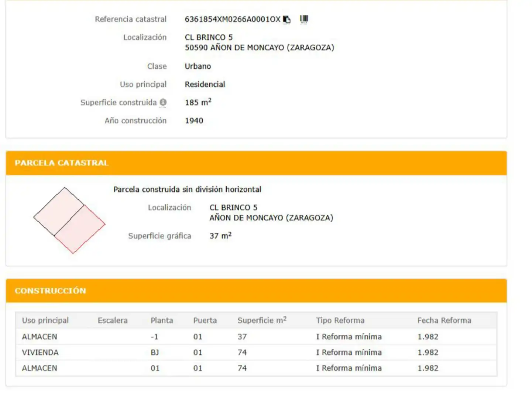Screen dimensions: 532x399
Task: Show the Superficie construida info tooltip icon
Action: click(x=163, y=102)
